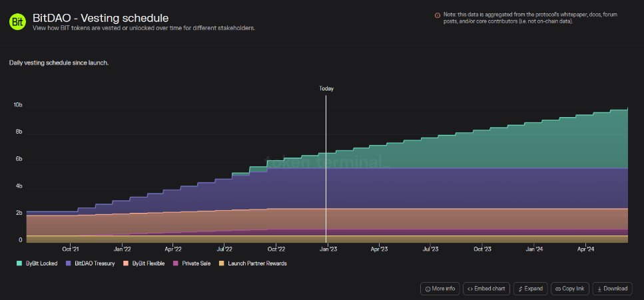Click the note text about aggregated whitepaper data

click(531, 18)
